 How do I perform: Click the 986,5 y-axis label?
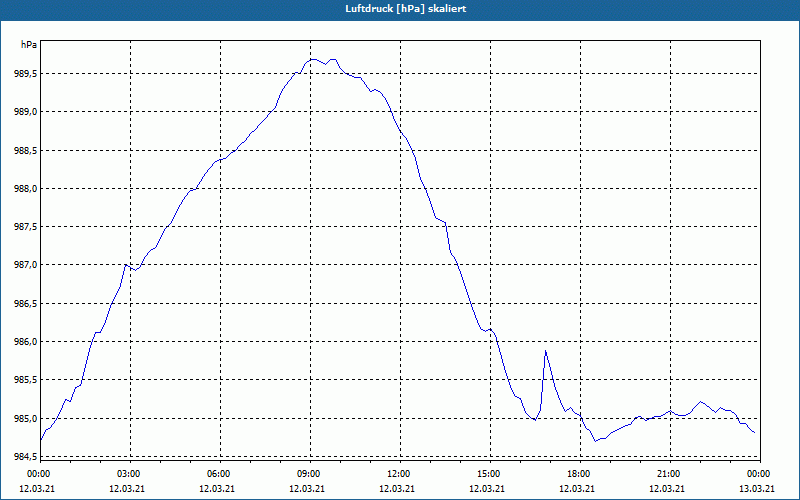(x=26, y=304)
